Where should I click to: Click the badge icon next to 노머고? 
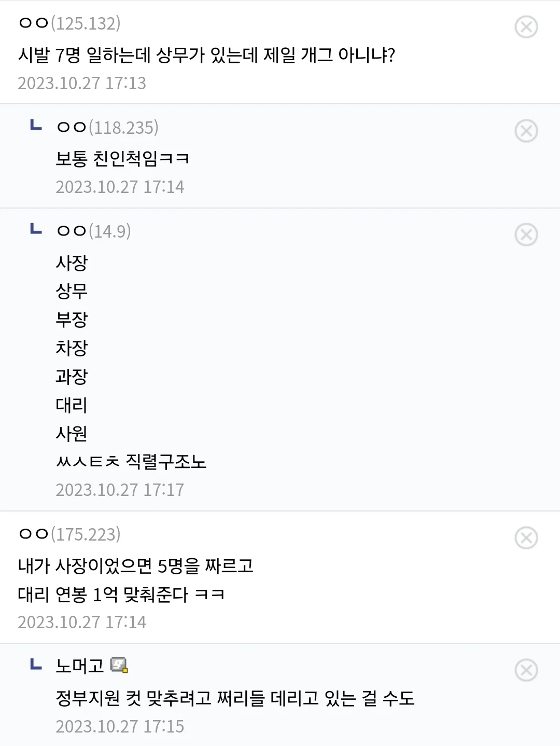tap(119, 665)
